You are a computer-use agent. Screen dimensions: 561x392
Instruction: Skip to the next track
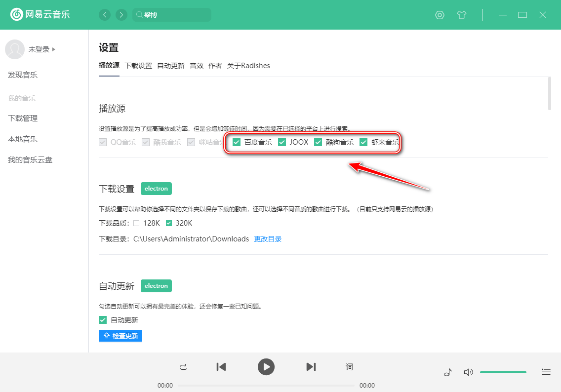[311, 367]
